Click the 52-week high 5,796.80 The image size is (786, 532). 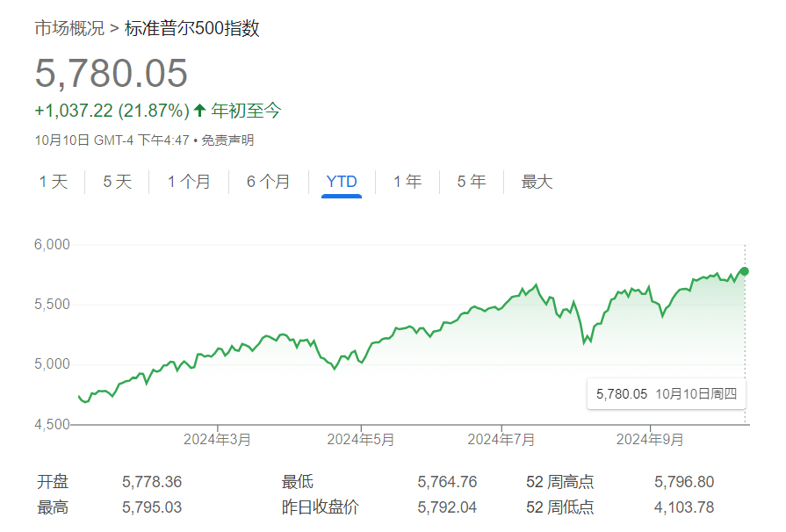pos(684,482)
